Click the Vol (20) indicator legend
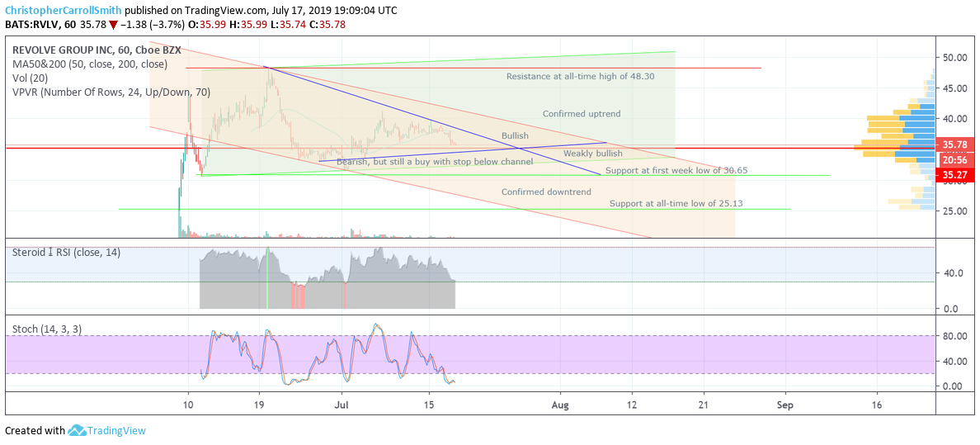 [x=31, y=78]
